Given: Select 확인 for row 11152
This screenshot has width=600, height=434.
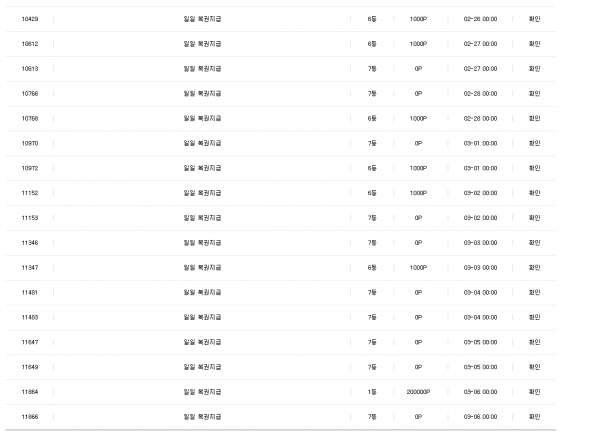Looking at the screenshot, I should click(534, 193).
